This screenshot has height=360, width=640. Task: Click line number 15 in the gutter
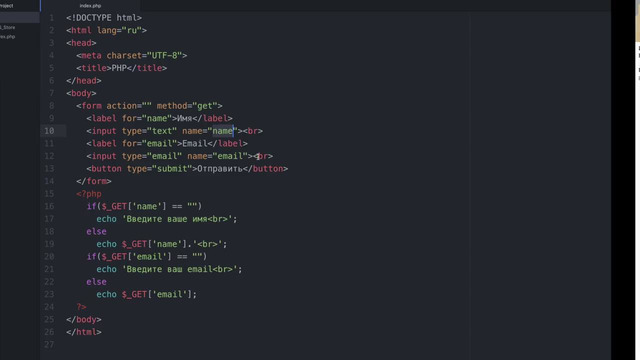point(49,194)
